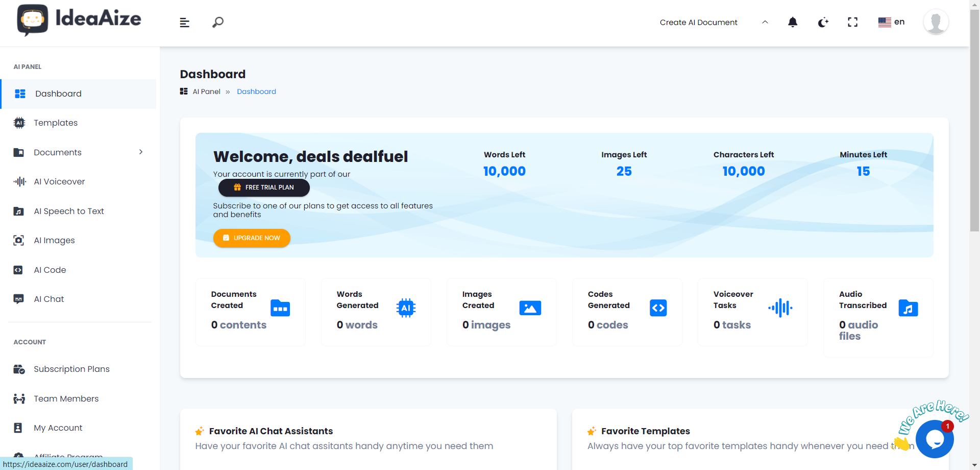
Task: Click the Team Members icon
Action: coord(19,398)
